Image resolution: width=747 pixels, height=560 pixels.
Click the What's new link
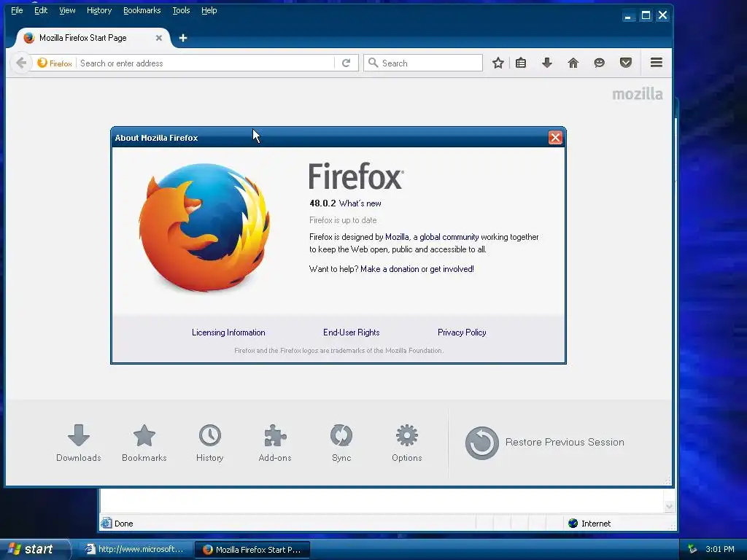pos(360,203)
